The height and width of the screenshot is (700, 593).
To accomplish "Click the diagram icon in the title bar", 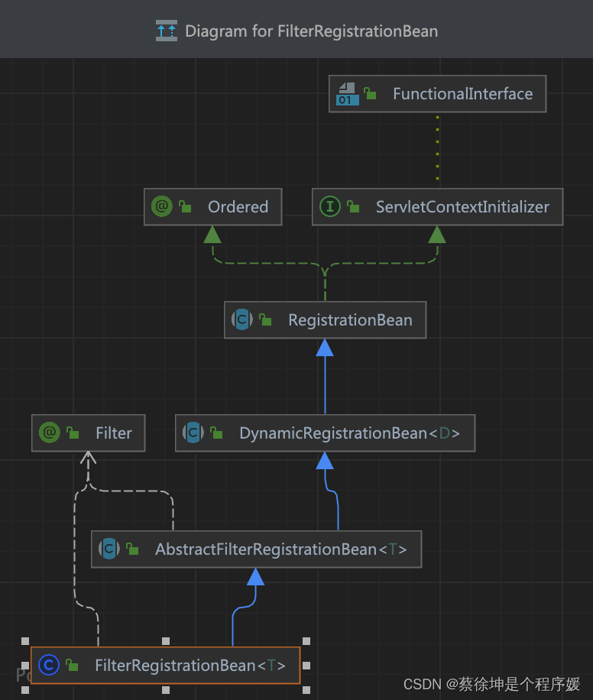I will 166,31.
